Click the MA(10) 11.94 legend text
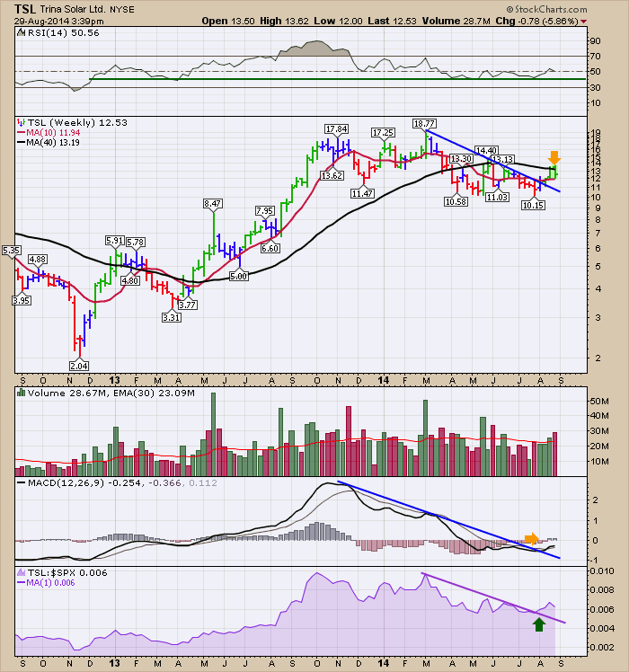This screenshot has width=629, height=672. (53, 133)
